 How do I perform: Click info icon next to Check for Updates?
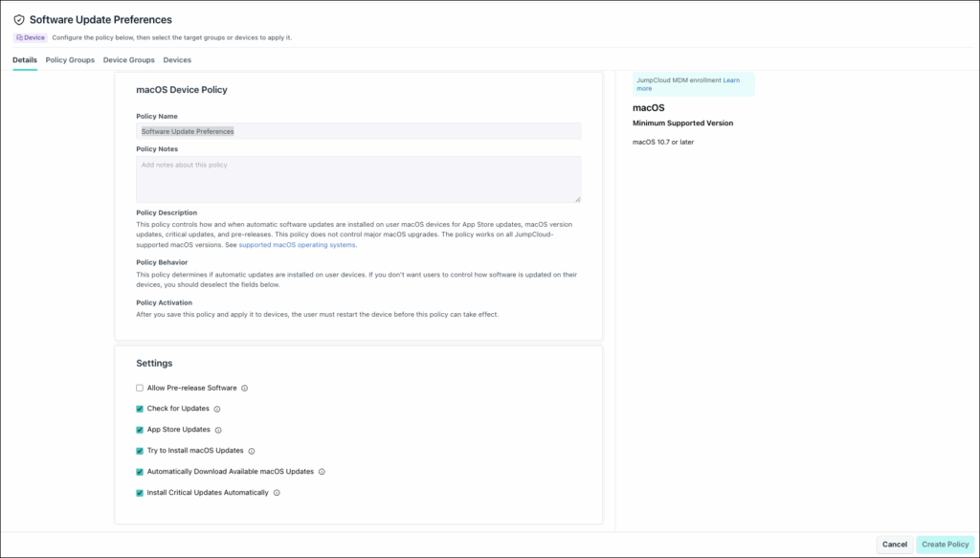(217, 410)
